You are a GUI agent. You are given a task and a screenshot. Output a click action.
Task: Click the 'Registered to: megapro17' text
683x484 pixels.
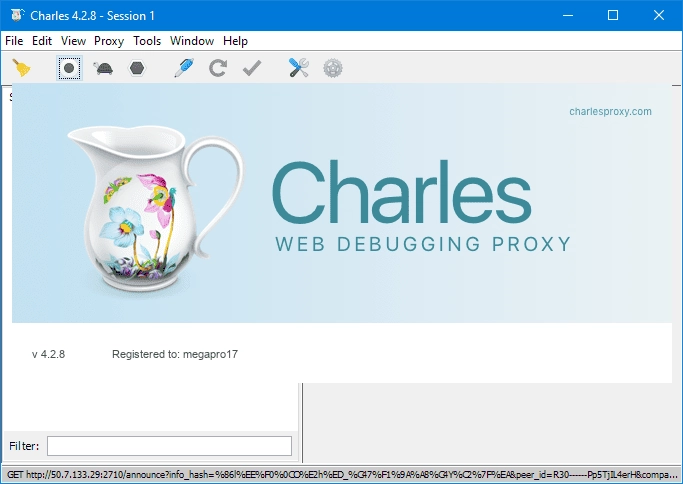pyautogui.click(x=175, y=354)
